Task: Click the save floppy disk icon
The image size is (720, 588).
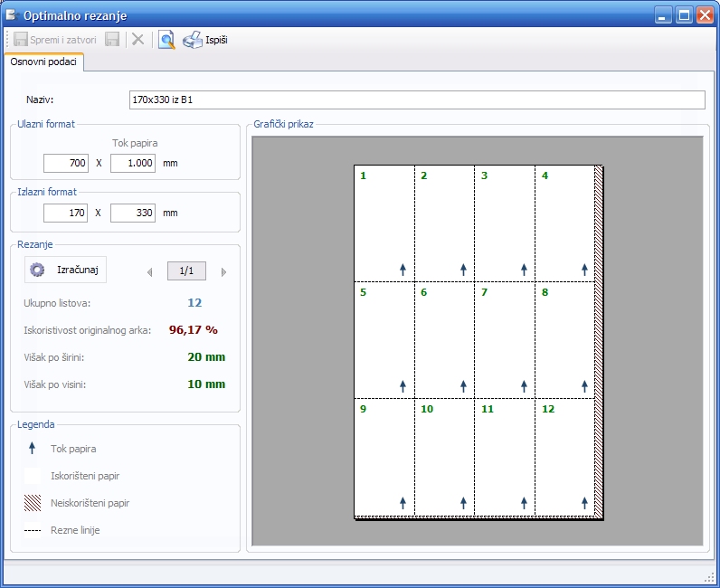Action: pos(112,40)
